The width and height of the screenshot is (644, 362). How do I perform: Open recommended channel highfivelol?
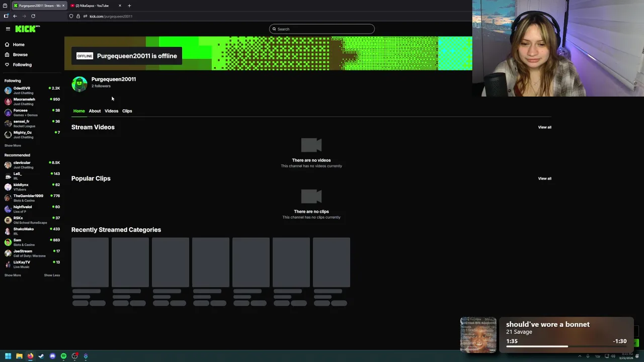coord(32,209)
